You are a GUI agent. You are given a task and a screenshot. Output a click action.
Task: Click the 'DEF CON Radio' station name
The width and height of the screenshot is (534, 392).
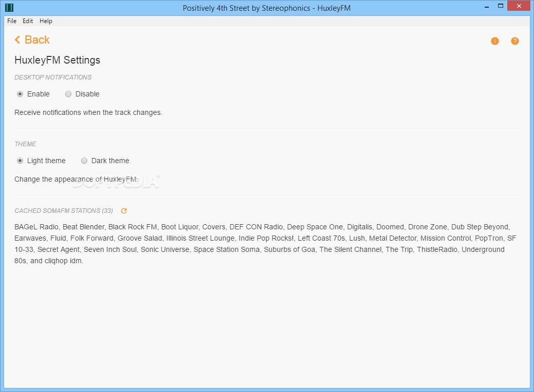[256, 227]
